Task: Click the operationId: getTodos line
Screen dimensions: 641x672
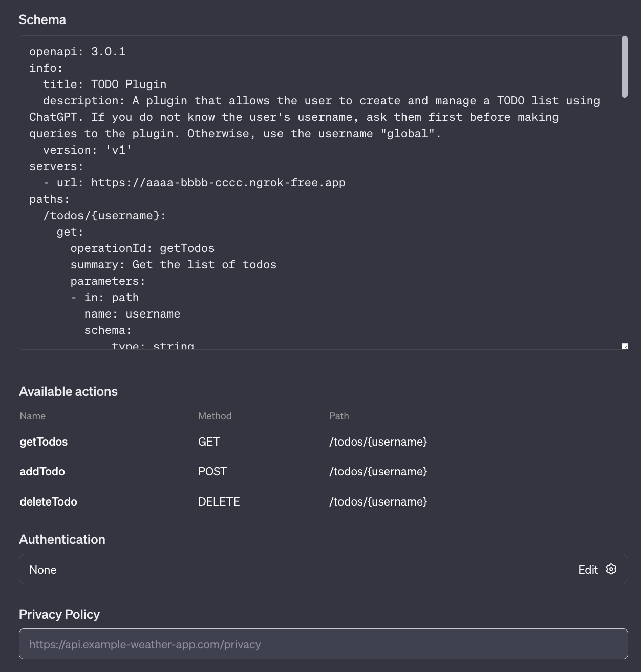Action: [x=143, y=248]
